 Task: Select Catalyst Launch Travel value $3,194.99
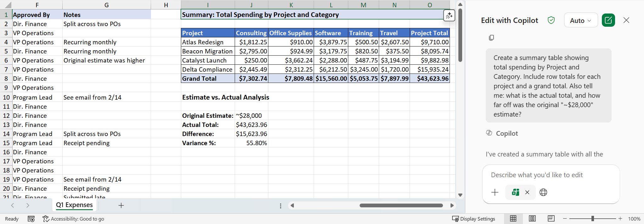pyautogui.click(x=395, y=60)
